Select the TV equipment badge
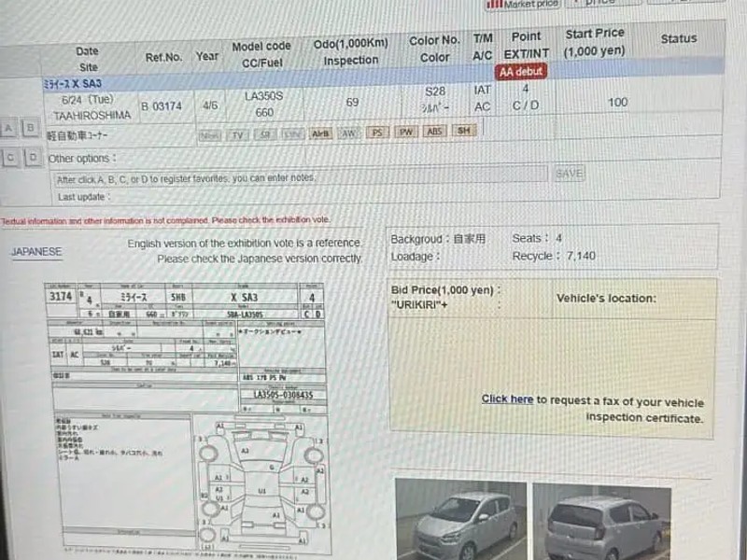The width and height of the screenshot is (747, 560). 237,135
